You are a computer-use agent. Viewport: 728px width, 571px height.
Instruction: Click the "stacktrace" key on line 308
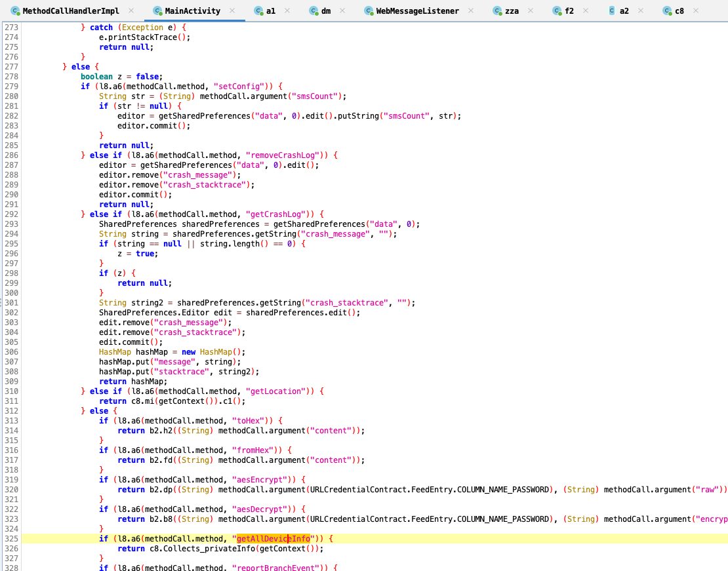pos(182,372)
